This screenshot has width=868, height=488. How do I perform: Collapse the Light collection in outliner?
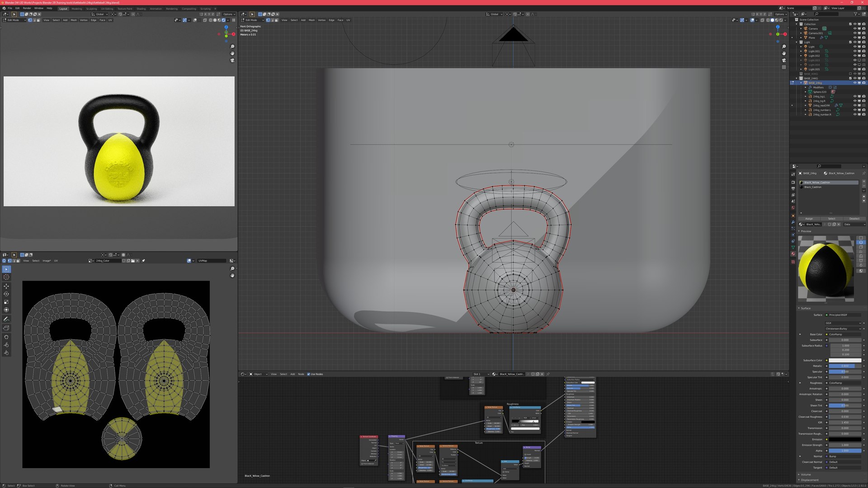tap(797, 42)
